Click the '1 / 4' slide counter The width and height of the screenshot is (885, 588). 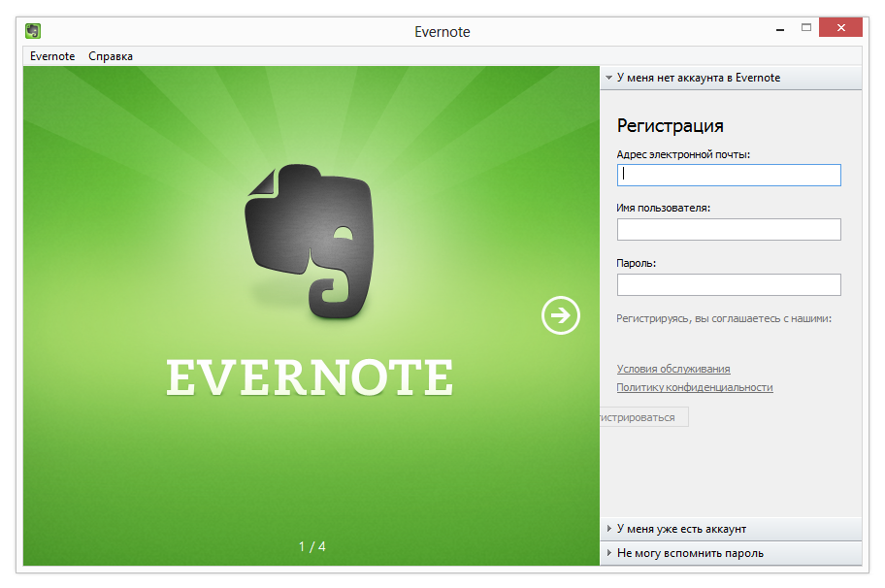pyautogui.click(x=312, y=547)
